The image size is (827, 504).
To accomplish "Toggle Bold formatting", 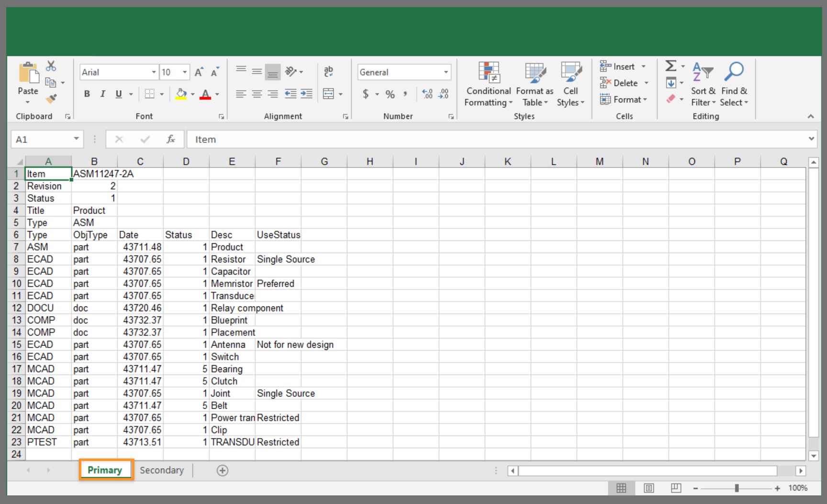I will pyautogui.click(x=87, y=94).
